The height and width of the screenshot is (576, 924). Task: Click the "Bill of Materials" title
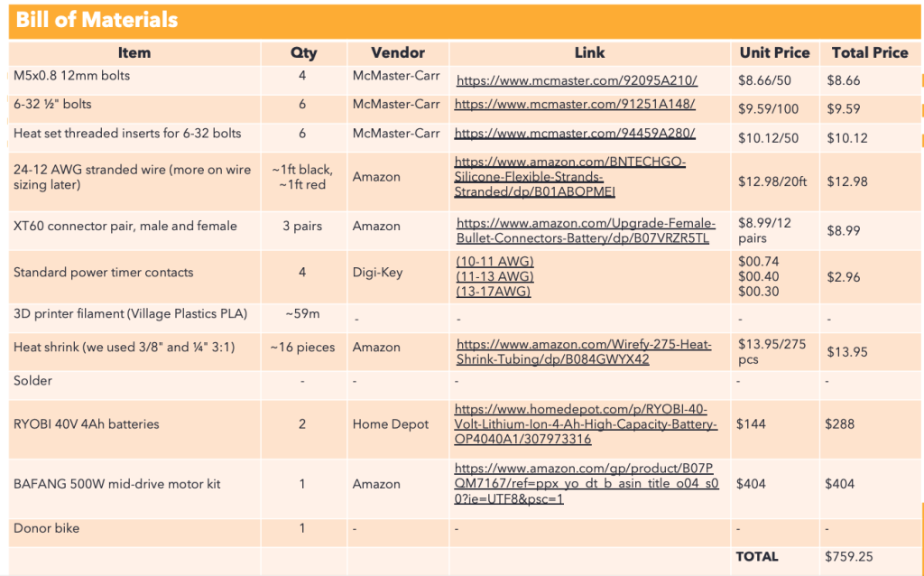[97, 20]
